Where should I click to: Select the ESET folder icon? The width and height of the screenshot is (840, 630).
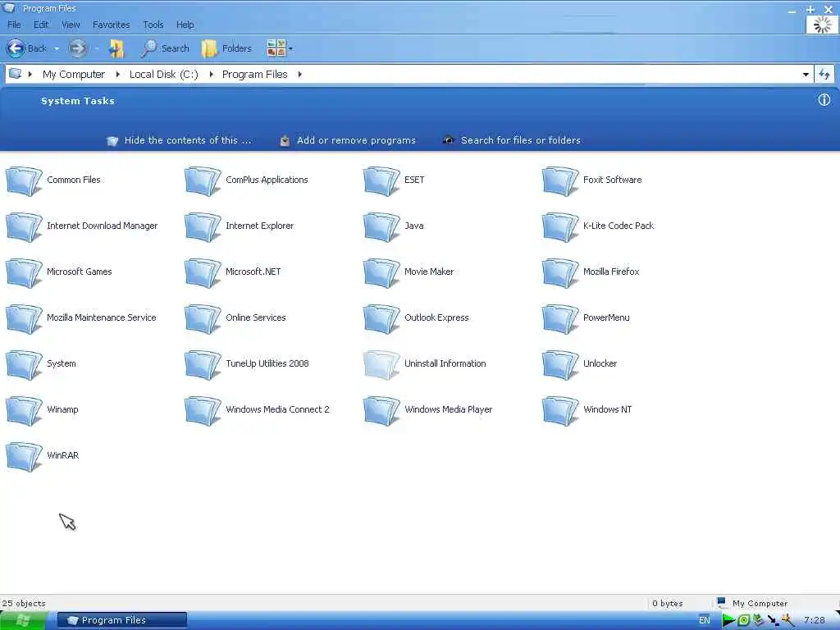382,180
